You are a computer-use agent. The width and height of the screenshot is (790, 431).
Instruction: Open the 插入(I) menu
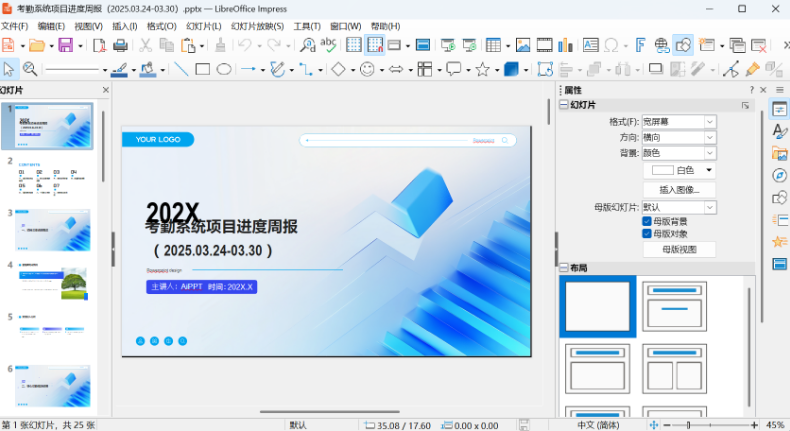(124, 26)
